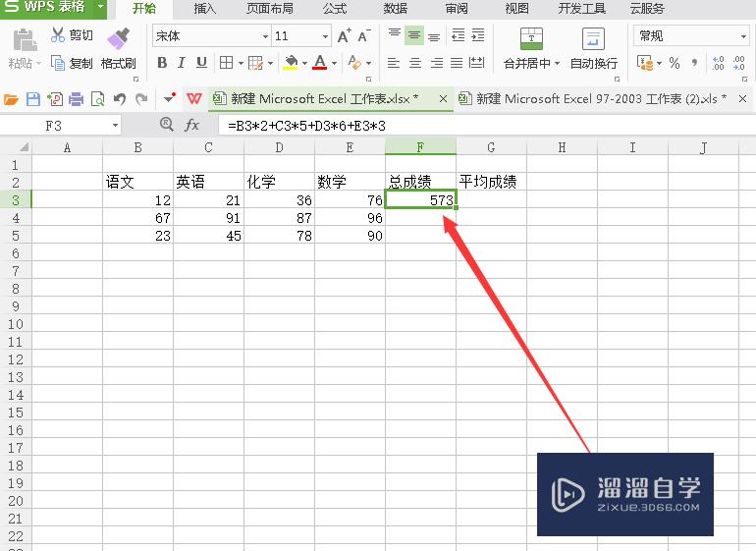Screen dimensions: 756x551
Task: Switch to the 公式 ribbon tab
Action: click(335, 9)
